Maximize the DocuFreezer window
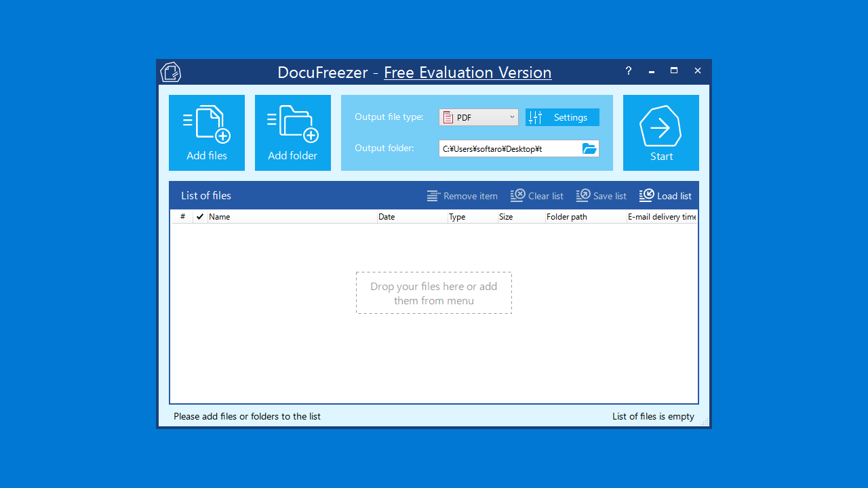Image resolution: width=868 pixels, height=488 pixels. (x=674, y=70)
